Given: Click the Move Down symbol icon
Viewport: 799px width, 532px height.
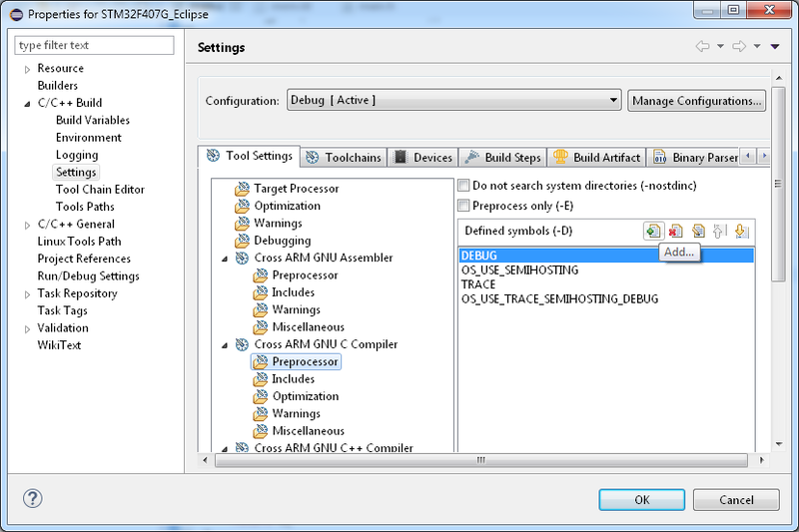Looking at the screenshot, I should click(740, 231).
